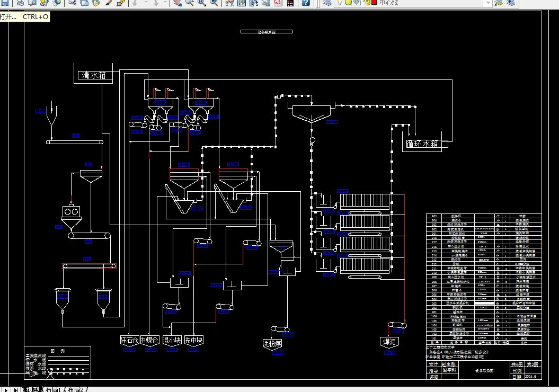This screenshot has height=392, width=559.
Task: Open the DesignCenter icon
Action: pos(242,3)
